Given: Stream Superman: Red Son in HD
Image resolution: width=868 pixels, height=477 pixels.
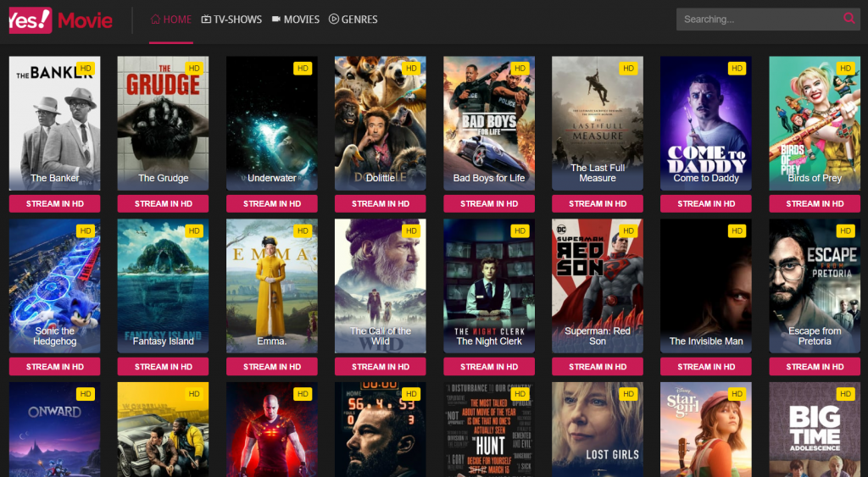Looking at the screenshot, I should tap(598, 366).
